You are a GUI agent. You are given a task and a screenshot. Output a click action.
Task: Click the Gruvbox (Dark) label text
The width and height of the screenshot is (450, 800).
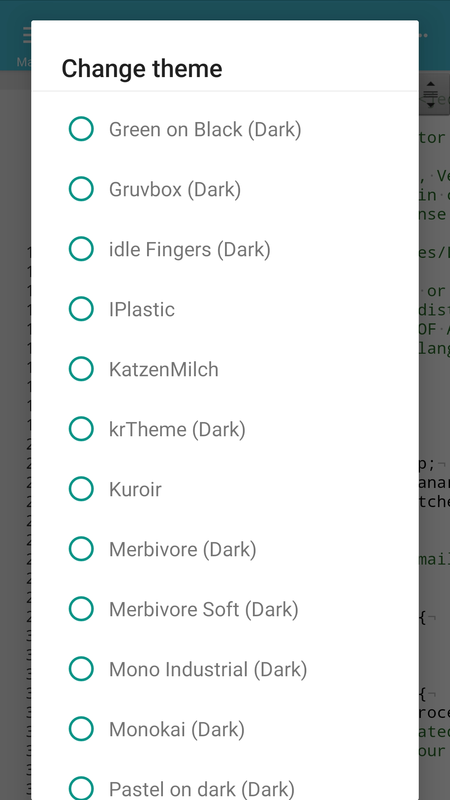[174, 190]
